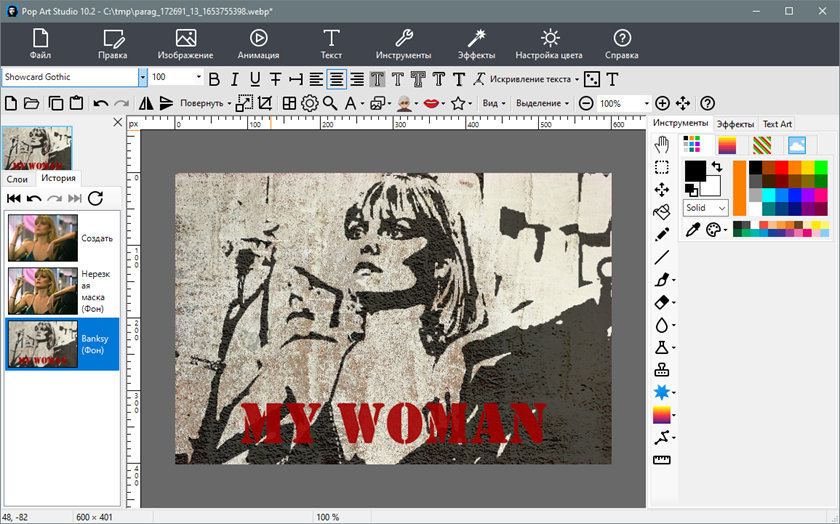
Task: Flip the image vertically
Action: [x=167, y=103]
